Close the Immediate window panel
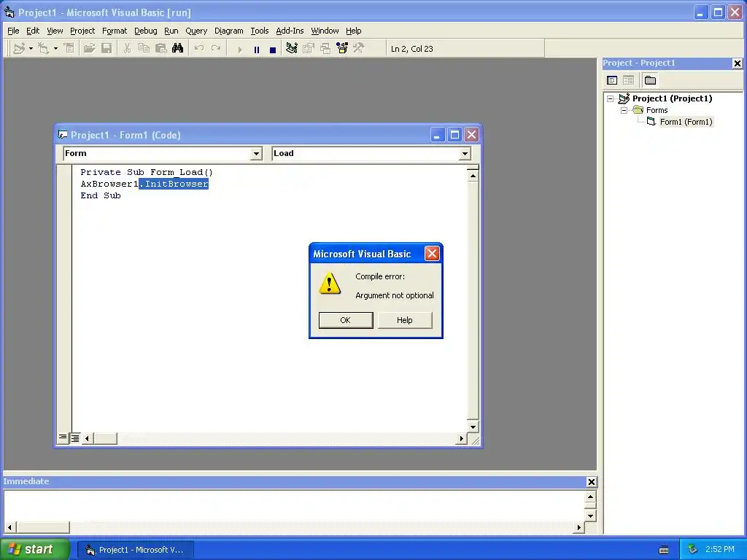Viewport: 747px width, 560px height. (591, 482)
